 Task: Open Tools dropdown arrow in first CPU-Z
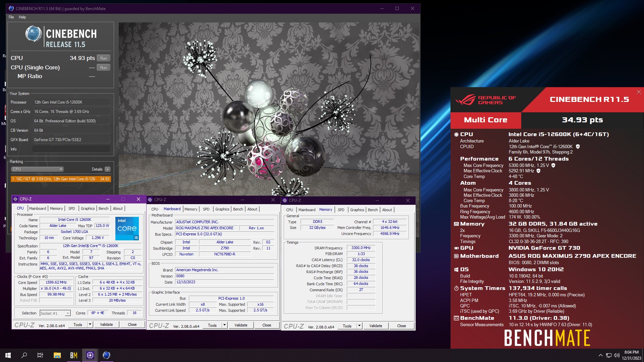90,324
